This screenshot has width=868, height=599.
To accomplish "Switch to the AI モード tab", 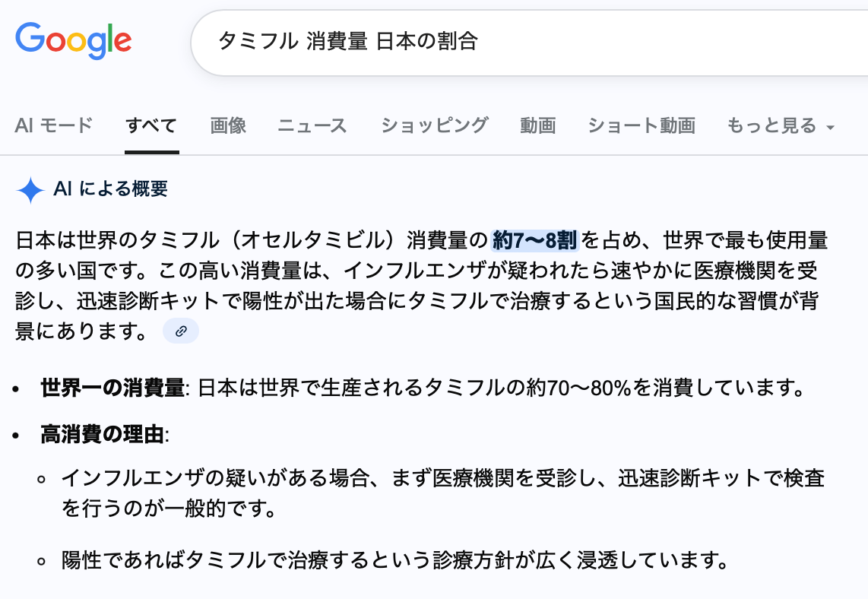I will pyautogui.click(x=53, y=125).
